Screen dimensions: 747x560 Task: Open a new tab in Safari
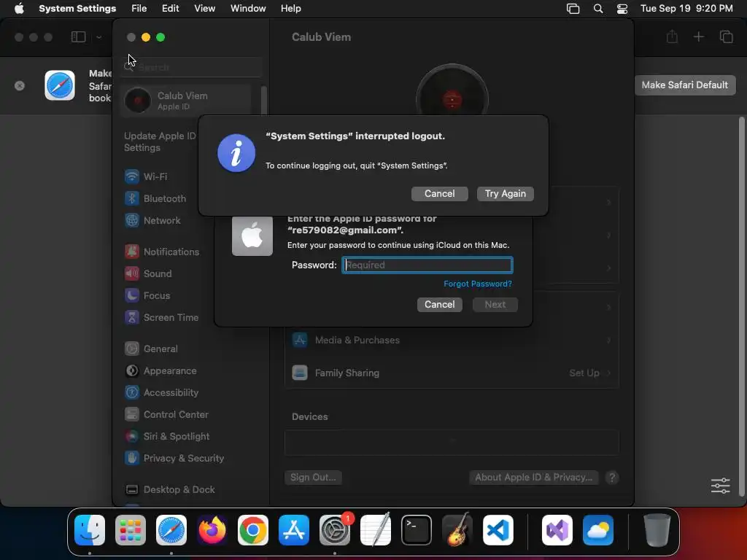pos(698,36)
